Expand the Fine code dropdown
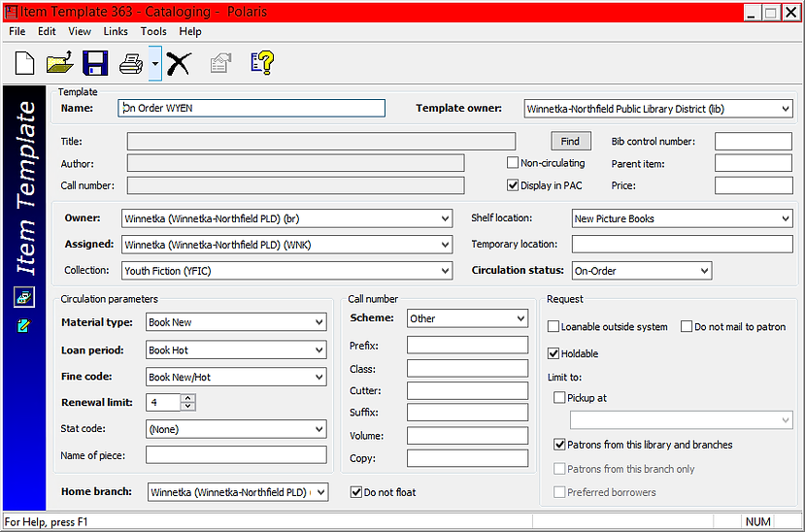The image size is (805, 532). coord(319,377)
